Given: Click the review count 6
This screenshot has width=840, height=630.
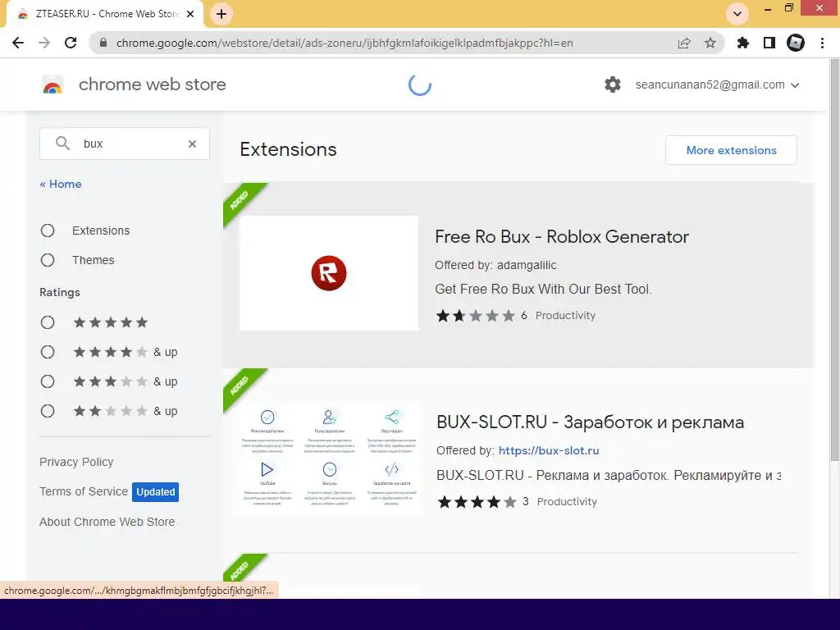Looking at the screenshot, I should [x=524, y=316].
